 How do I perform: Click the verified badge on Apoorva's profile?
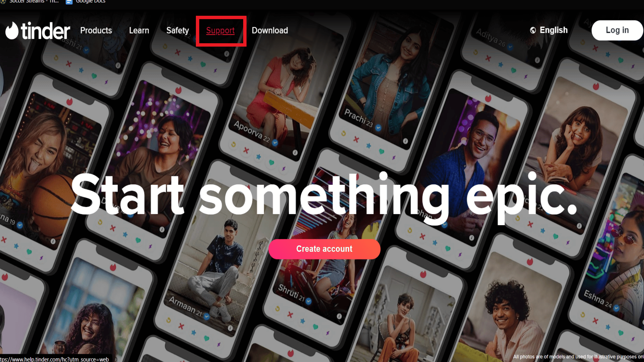[x=275, y=143]
